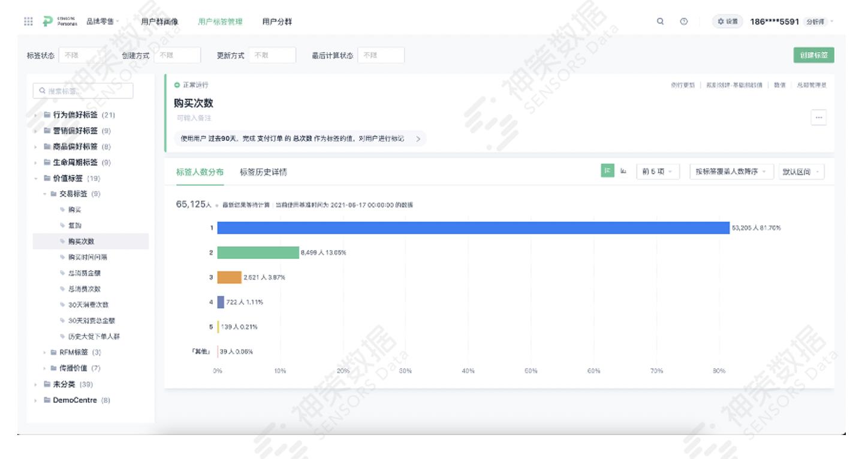This screenshot has width=868, height=459.
Task: Switch to 标签历史详情 tab
Action: 263,172
